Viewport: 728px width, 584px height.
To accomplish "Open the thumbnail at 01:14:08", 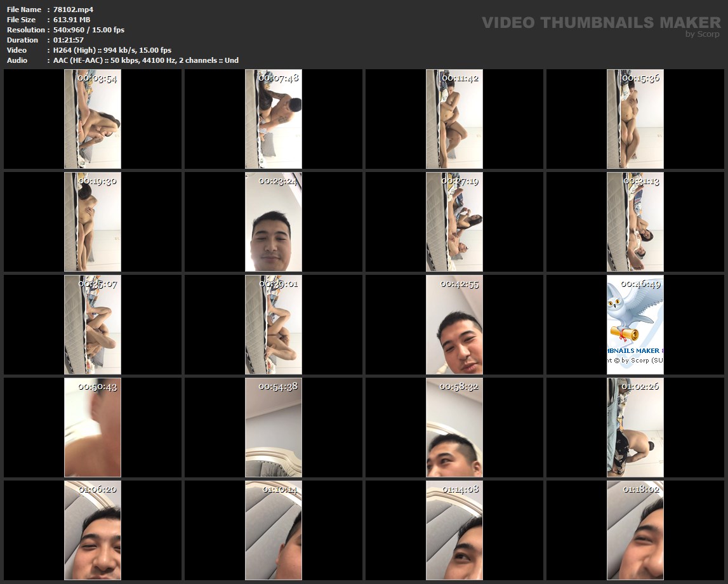I will pyautogui.click(x=454, y=531).
